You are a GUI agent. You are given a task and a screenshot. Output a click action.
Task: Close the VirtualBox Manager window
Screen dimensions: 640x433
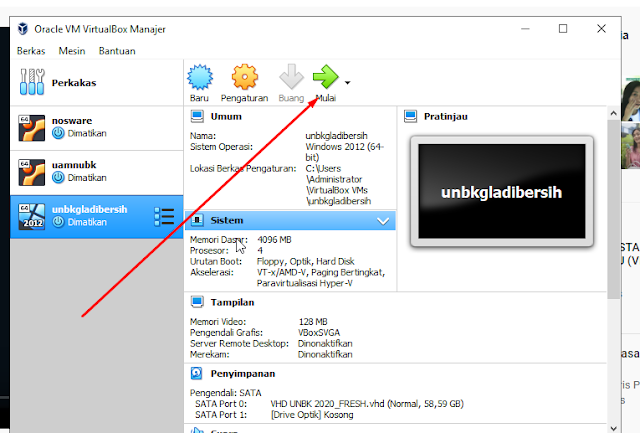point(601,29)
